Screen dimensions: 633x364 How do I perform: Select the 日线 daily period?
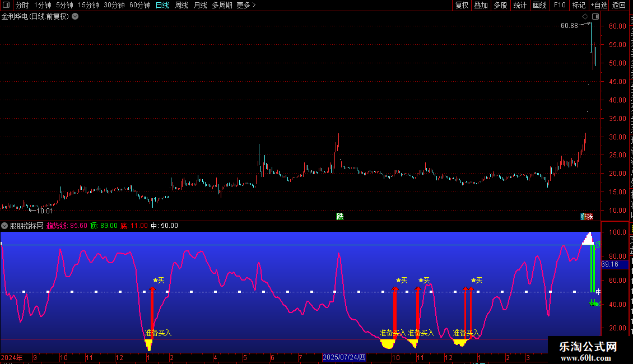coord(162,5)
